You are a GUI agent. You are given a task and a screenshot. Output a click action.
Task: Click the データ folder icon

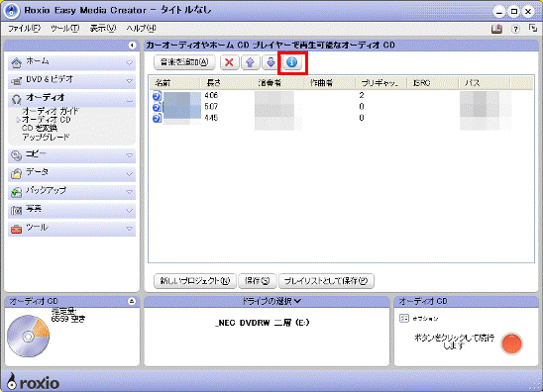click(16, 173)
